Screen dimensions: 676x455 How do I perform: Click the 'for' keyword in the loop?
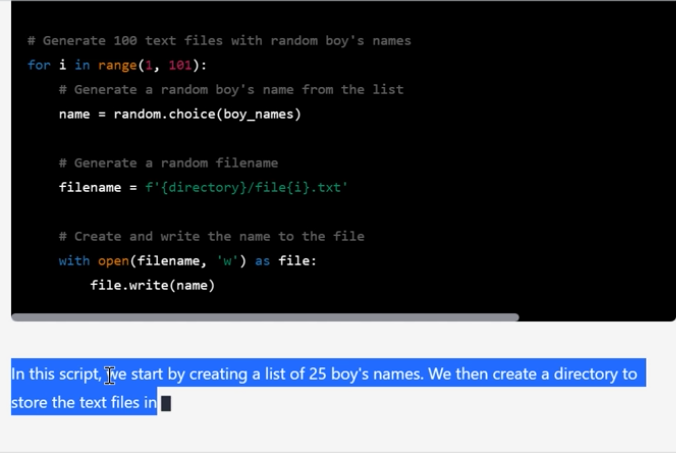(39, 65)
